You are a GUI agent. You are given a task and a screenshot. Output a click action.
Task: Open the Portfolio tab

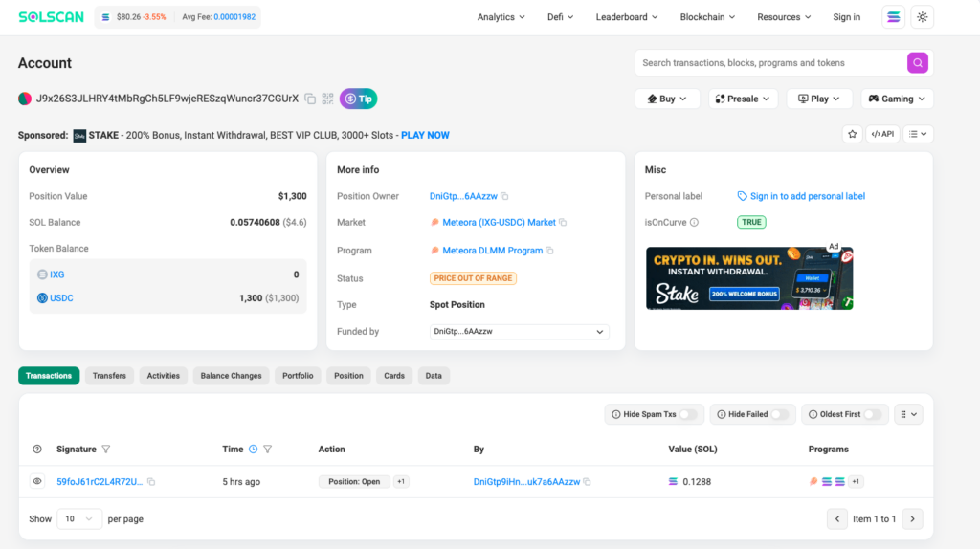(298, 376)
